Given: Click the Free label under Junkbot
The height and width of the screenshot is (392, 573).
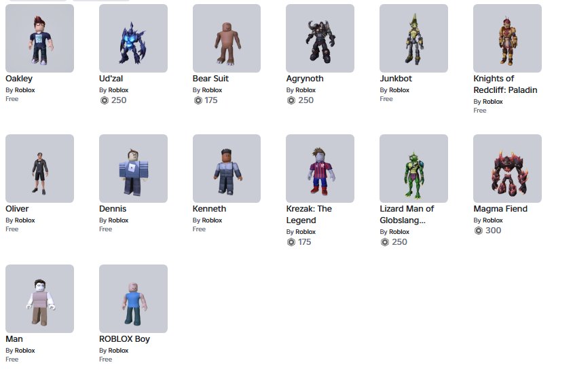Looking at the screenshot, I should [x=386, y=99].
